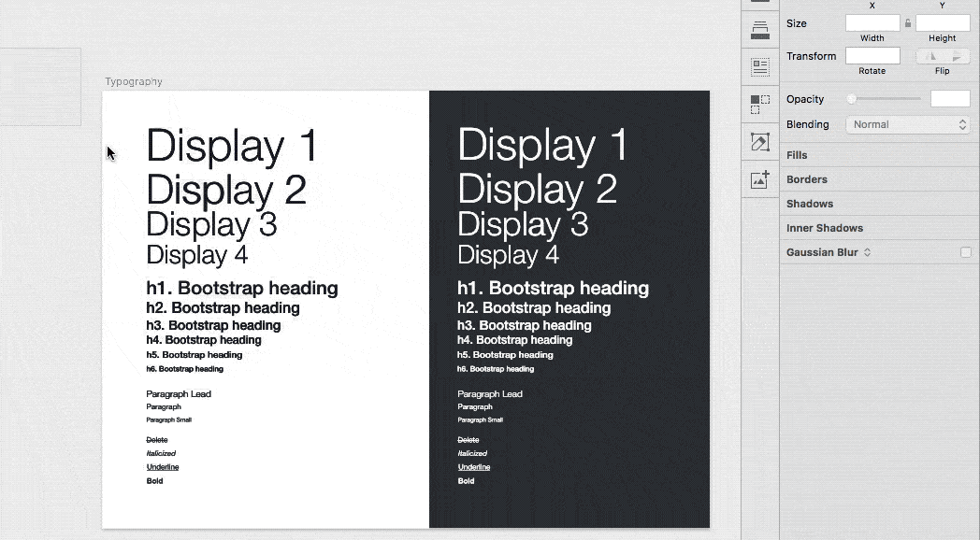Select Italicized text on white panel
This screenshot has height=540, width=980.
(161, 453)
